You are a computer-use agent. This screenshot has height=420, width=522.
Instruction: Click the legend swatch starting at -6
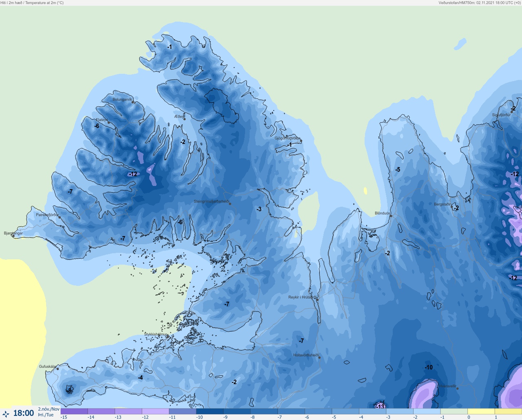point(318,411)
